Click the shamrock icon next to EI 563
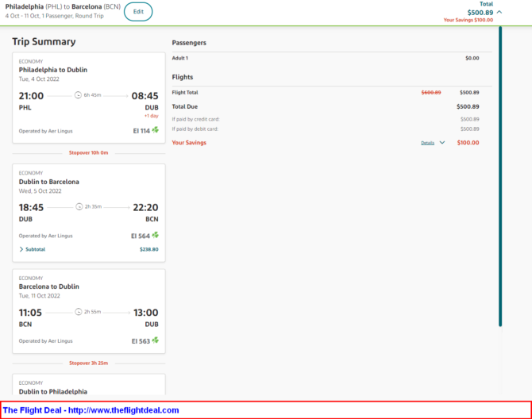The height and width of the screenshot is (419, 532). 156,340
